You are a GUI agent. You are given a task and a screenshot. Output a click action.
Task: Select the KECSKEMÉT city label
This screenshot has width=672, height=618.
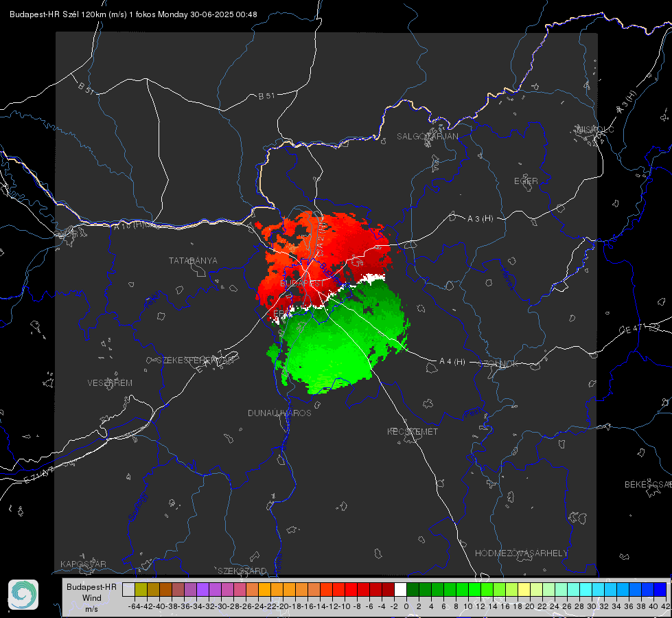coord(413,431)
